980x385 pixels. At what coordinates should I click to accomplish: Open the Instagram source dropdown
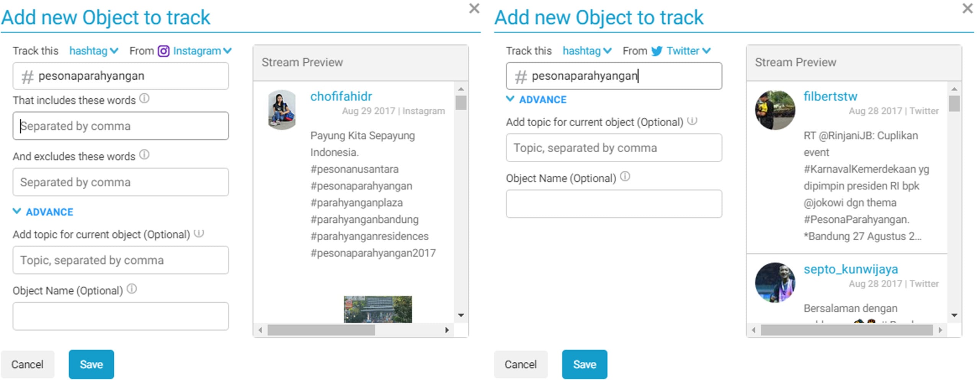pyautogui.click(x=202, y=51)
